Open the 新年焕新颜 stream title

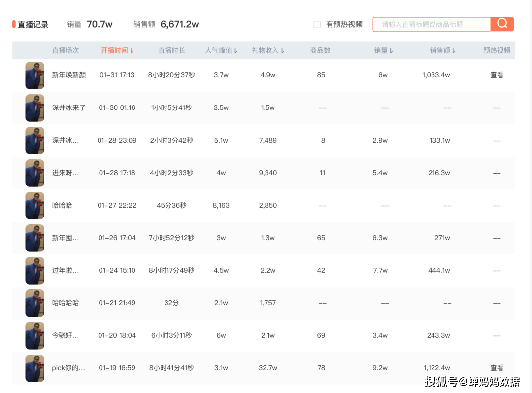point(69,75)
